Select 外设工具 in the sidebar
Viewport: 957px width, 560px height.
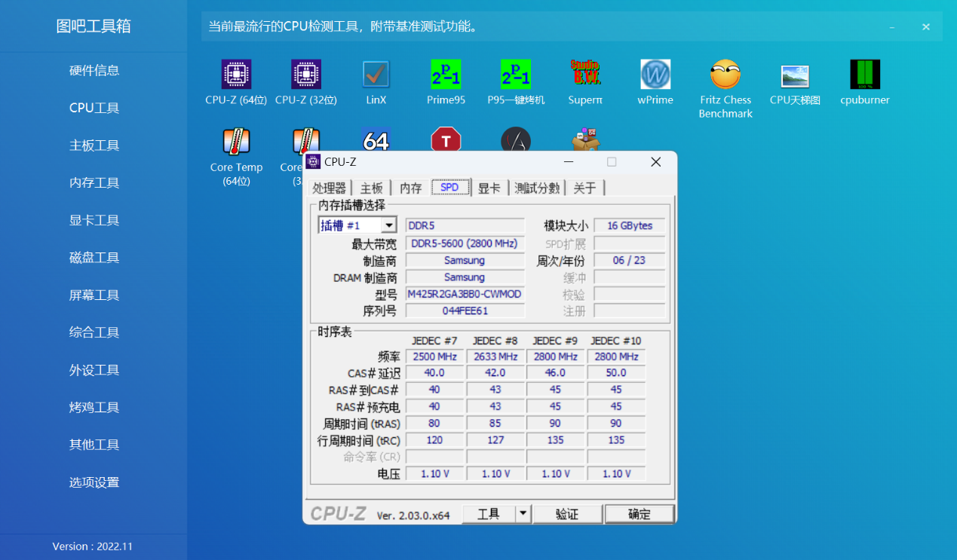[94, 370]
